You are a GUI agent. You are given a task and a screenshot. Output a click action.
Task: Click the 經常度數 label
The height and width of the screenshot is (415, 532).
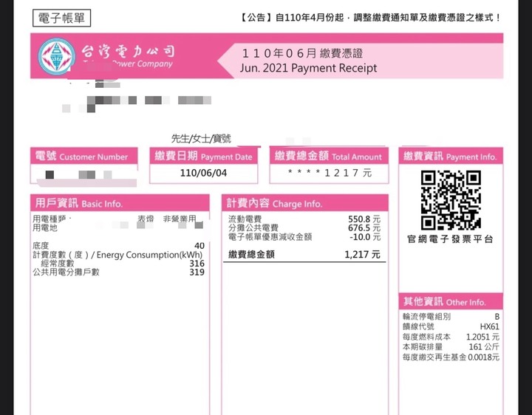pyautogui.click(x=58, y=264)
